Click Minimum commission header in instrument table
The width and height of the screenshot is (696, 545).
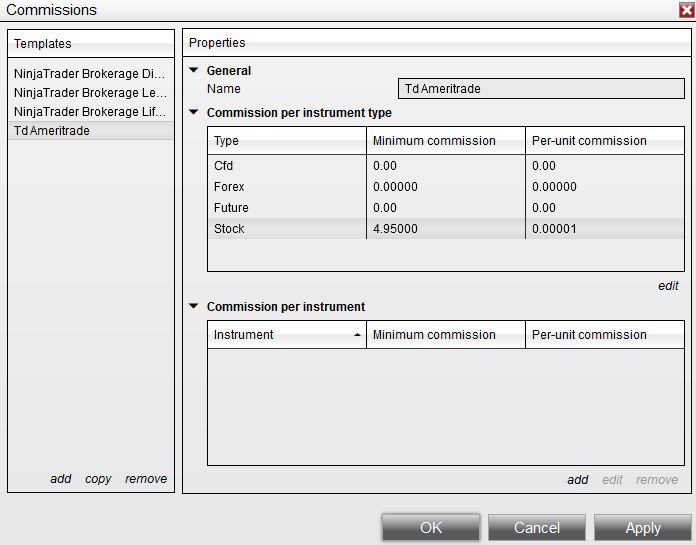pyautogui.click(x=446, y=335)
